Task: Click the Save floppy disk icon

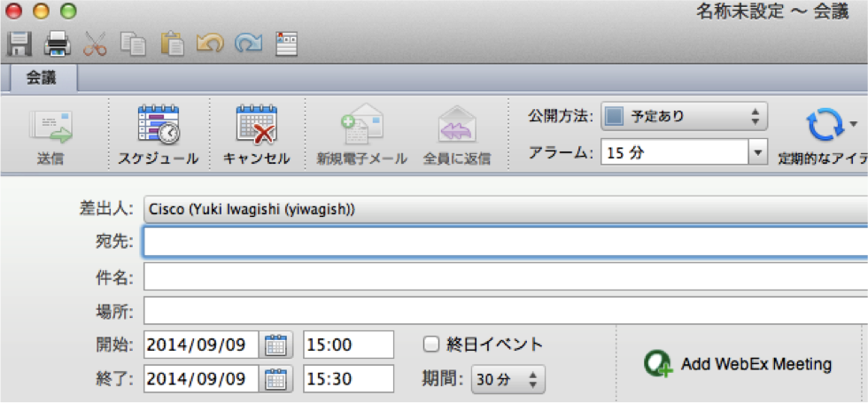Action: [x=19, y=43]
